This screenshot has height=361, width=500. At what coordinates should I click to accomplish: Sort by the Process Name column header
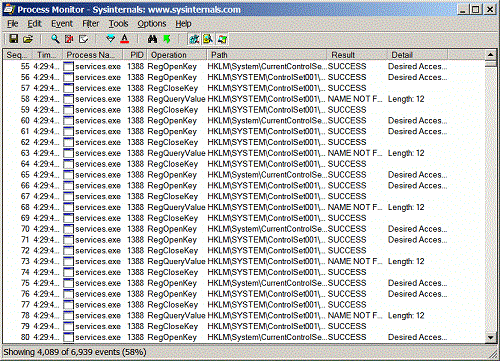click(92, 55)
